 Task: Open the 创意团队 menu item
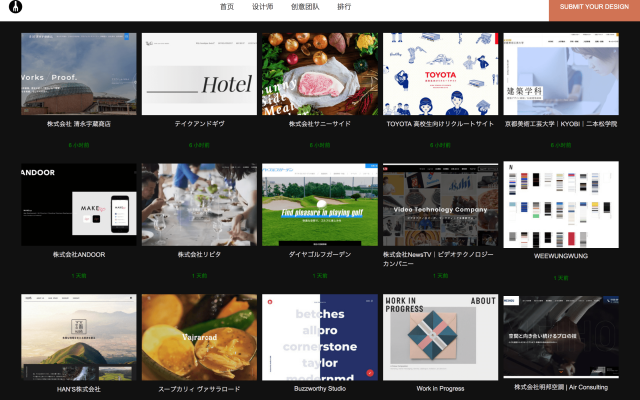click(305, 7)
